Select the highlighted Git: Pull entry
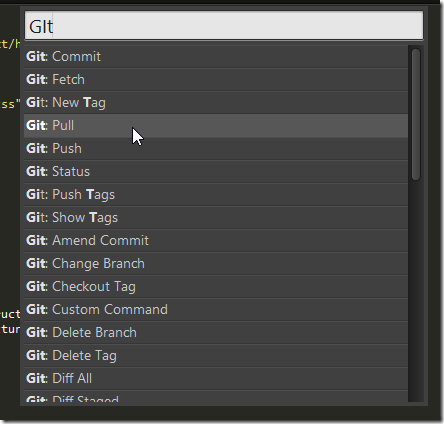 pyautogui.click(x=216, y=126)
